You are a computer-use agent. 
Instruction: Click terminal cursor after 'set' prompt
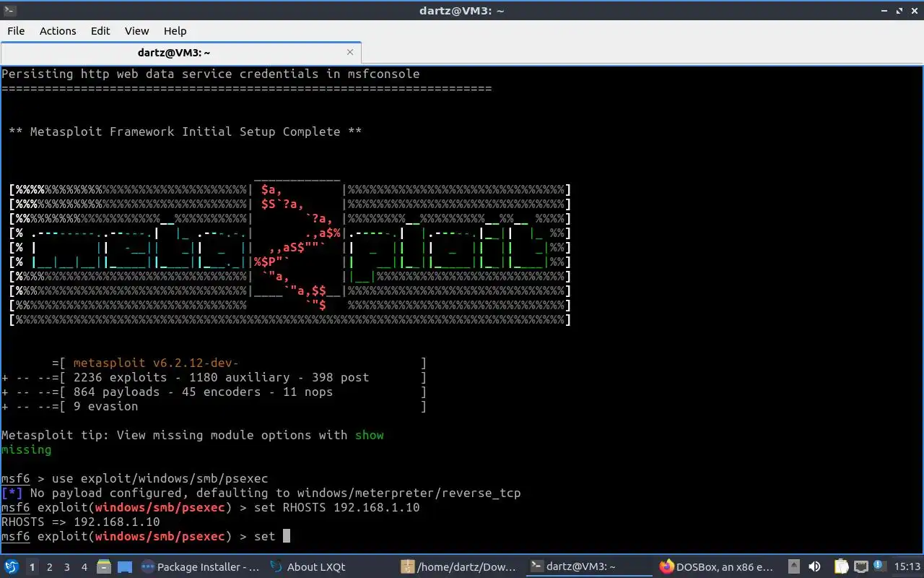[x=287, y=536]
